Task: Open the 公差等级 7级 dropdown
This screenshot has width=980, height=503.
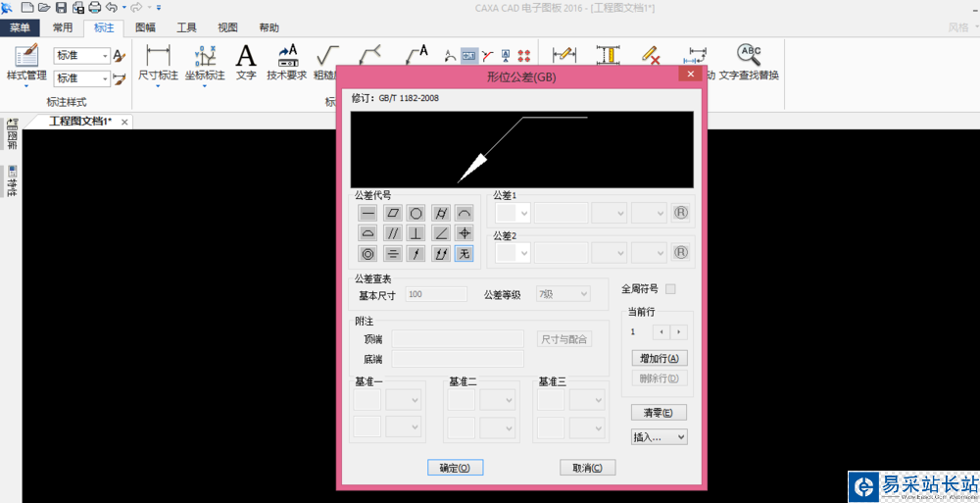Action: [563, 294]
